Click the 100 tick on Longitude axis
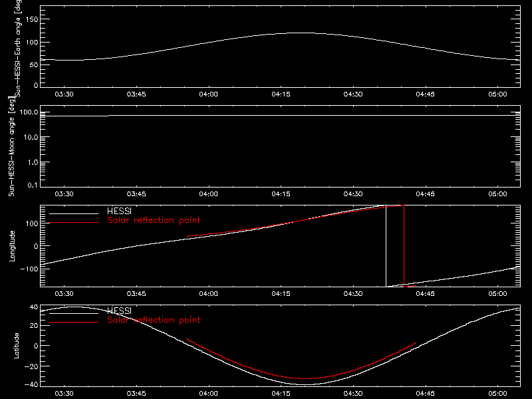532x399 pixels. click(32, 223)
